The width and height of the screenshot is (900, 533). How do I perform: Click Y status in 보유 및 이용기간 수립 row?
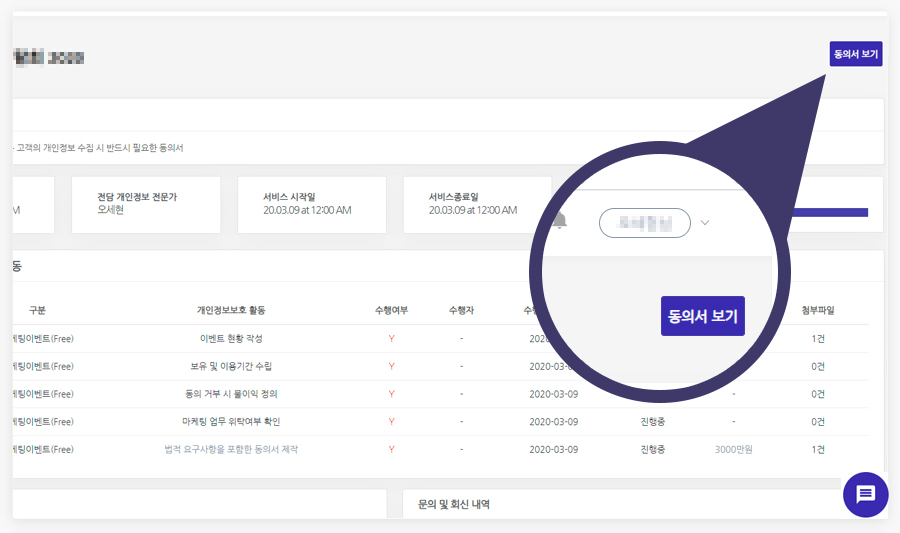391,366
